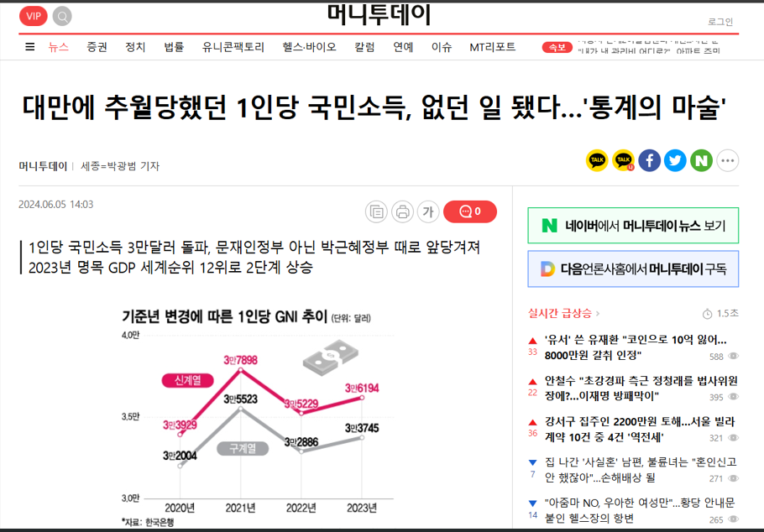The image size is (764, 532).
Task: Open the hamburger menu
Action: pos(30,47)
